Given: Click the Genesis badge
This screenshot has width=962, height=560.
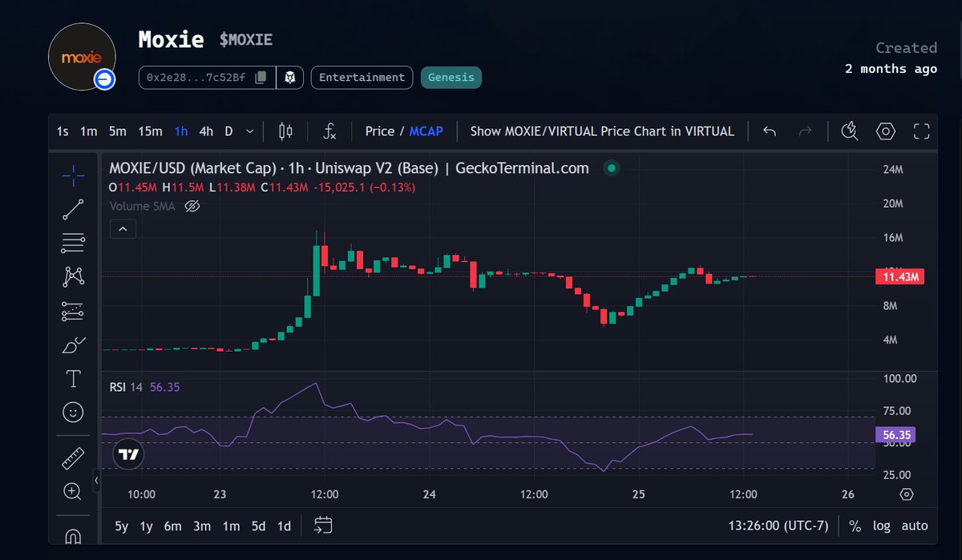Looking at the screenshot, I should coord(451,78).
